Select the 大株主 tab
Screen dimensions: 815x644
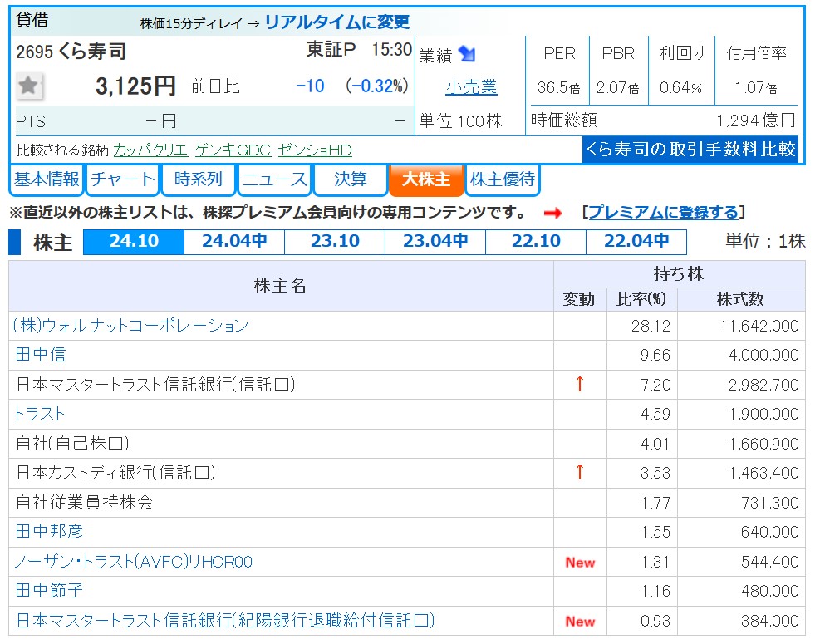click(426, 179)
